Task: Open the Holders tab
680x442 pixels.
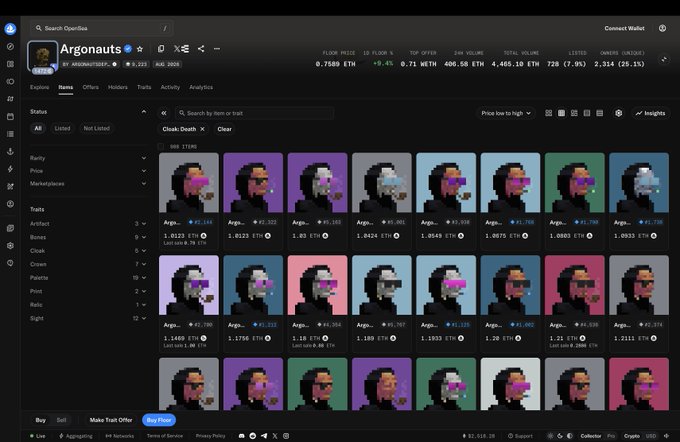Action: coord(118,87)
